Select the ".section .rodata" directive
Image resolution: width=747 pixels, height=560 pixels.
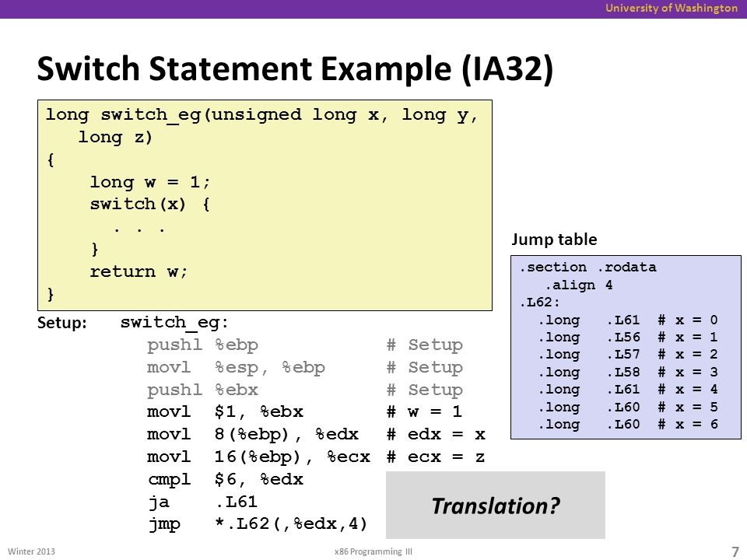click(x=588, y=267)
